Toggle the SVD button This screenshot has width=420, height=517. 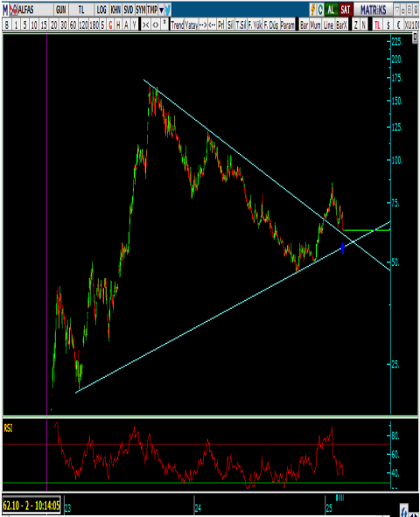[129, 10]
